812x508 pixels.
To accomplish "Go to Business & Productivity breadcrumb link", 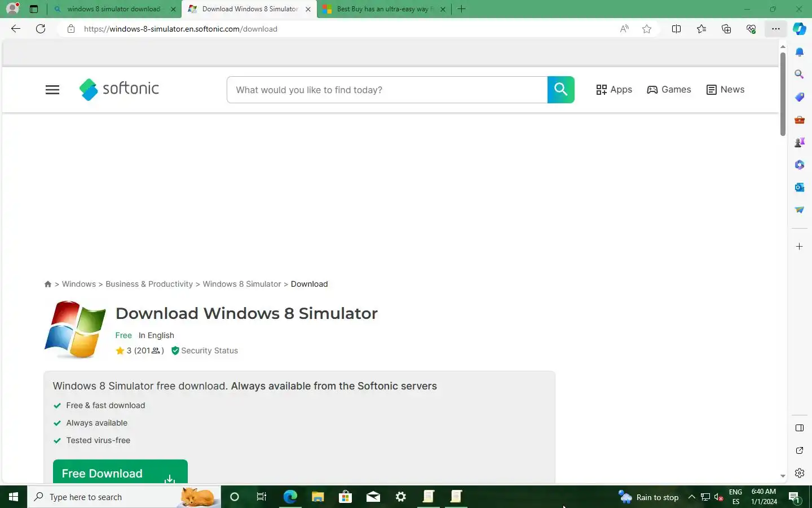I will [x=149, y=284].
